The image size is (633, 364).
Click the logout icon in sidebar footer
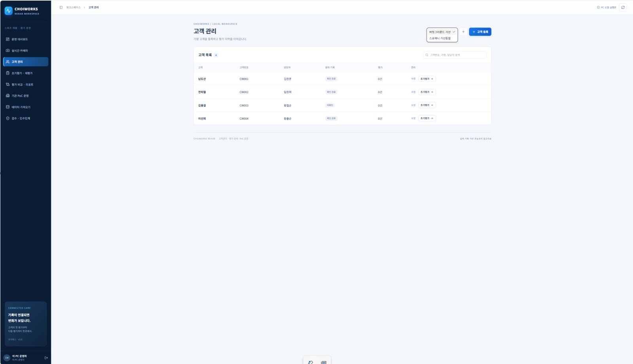coord(46,358)
